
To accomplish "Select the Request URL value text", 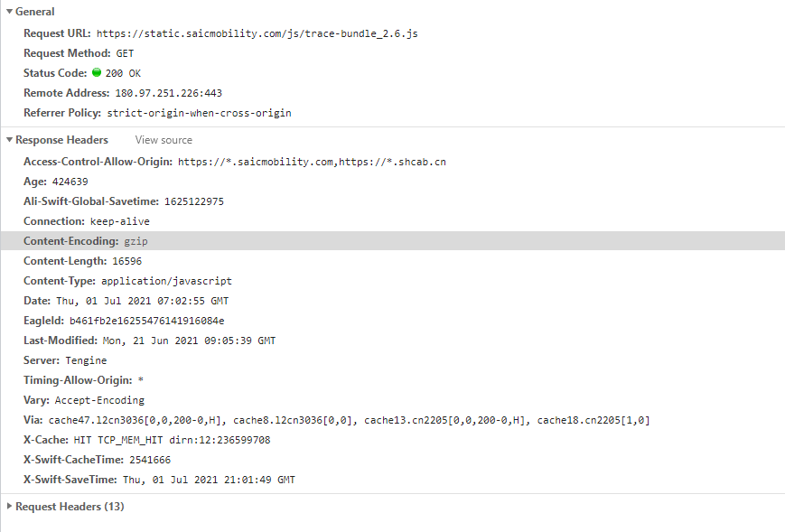I will 257,33.
